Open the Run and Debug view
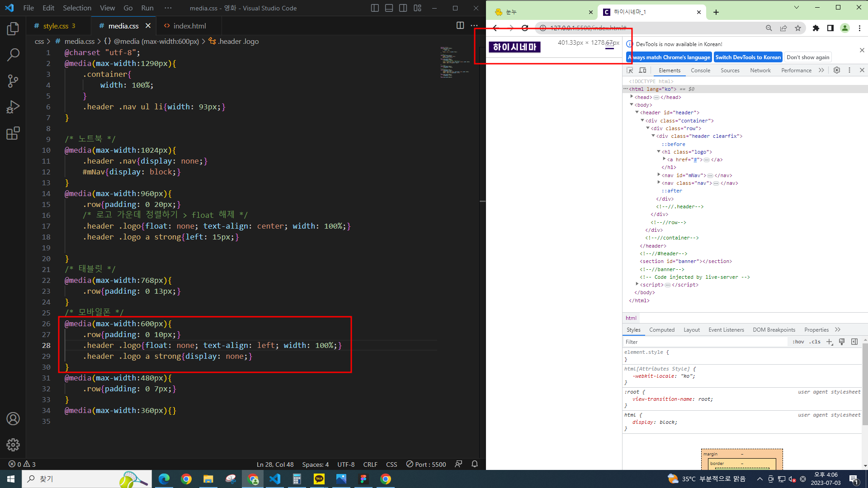The width and height of the screenshot is (868, 488). [13, 107]
